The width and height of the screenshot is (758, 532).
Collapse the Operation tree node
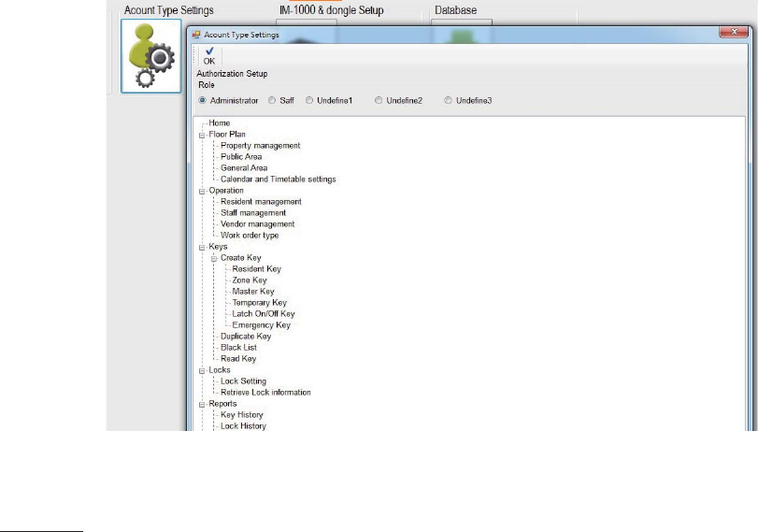click(202, 191)
